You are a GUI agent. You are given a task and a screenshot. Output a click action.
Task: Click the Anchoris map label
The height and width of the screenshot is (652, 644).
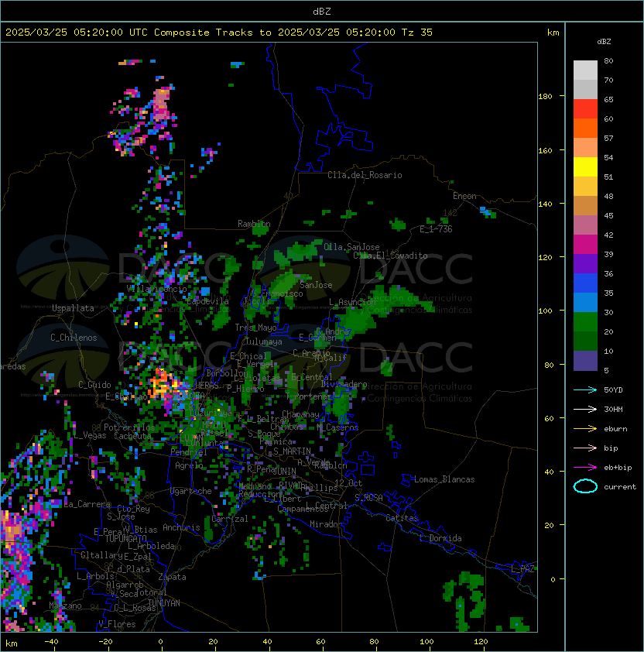point(181,527)
